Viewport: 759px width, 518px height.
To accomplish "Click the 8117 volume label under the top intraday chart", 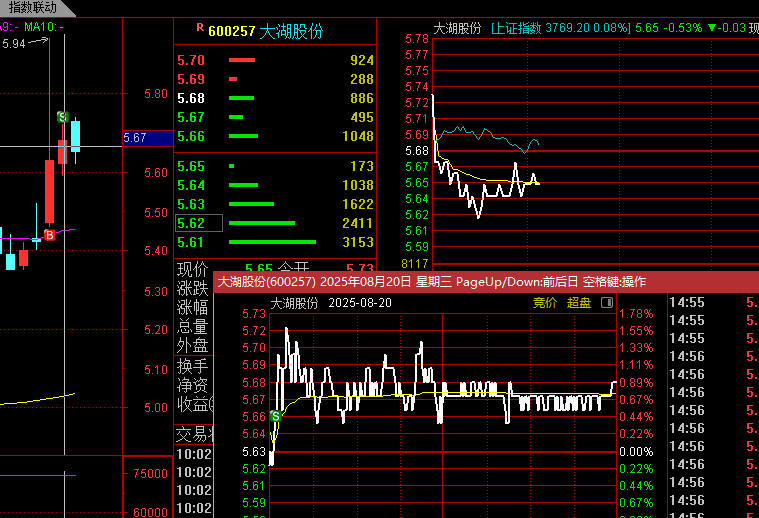I will 415,264.
